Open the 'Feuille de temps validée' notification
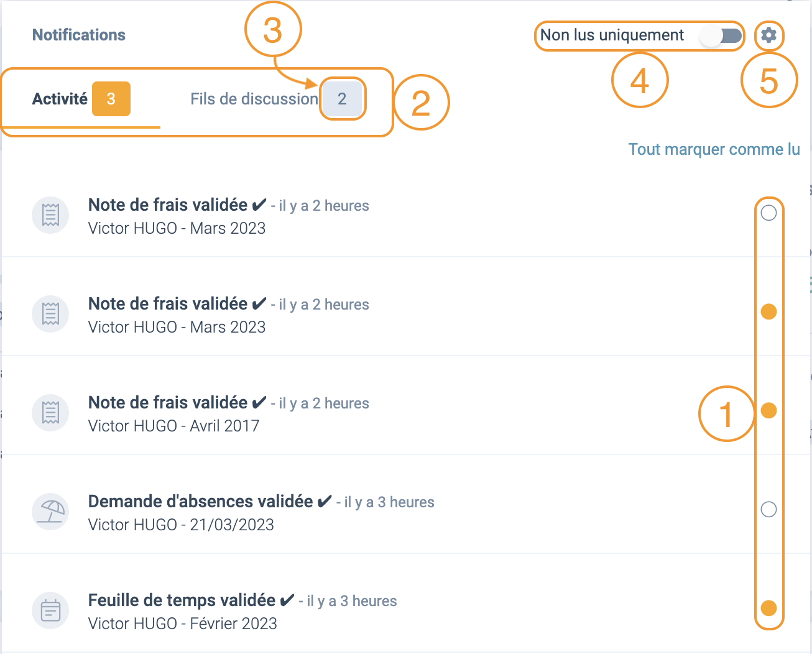The height and width of the screenshot is (654, 812). coord(182,601)
